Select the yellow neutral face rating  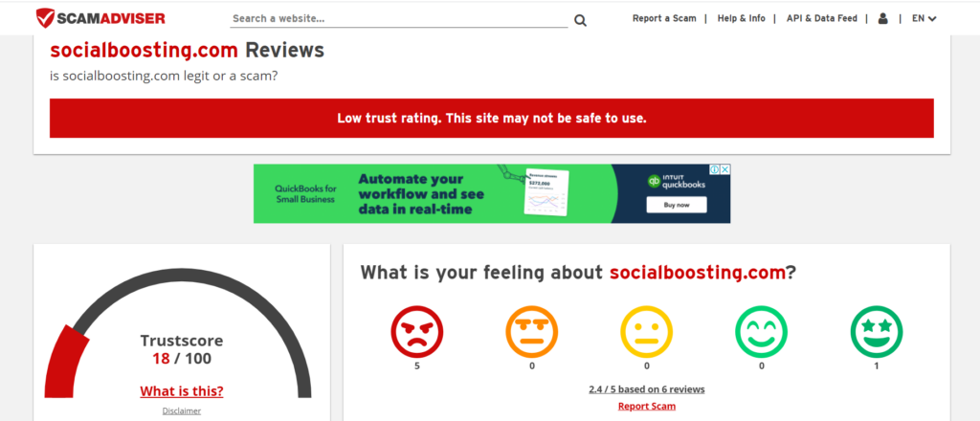coord(646,332)
